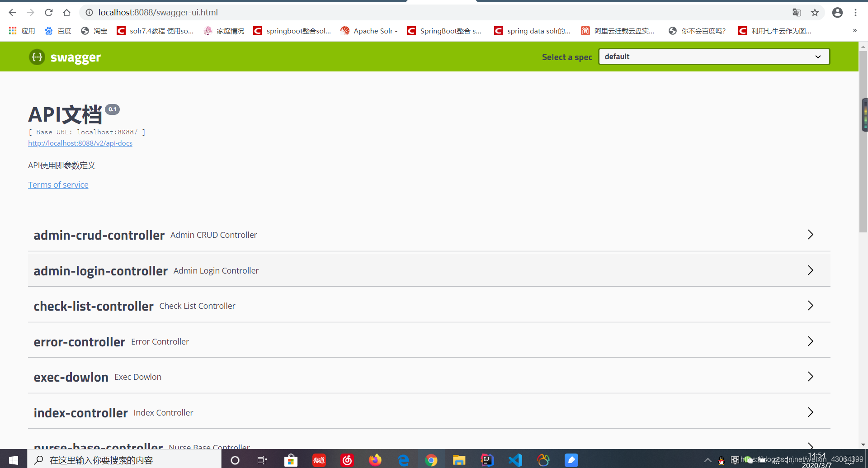Open Youdao dictionary from taskbar
The image size is (868, 468).
coord(319,460)
